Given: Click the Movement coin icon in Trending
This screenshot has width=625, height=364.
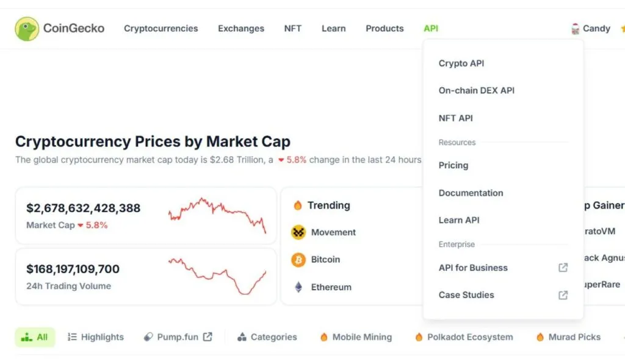Looking at the screenshot, I should click(x=298, y=232).
